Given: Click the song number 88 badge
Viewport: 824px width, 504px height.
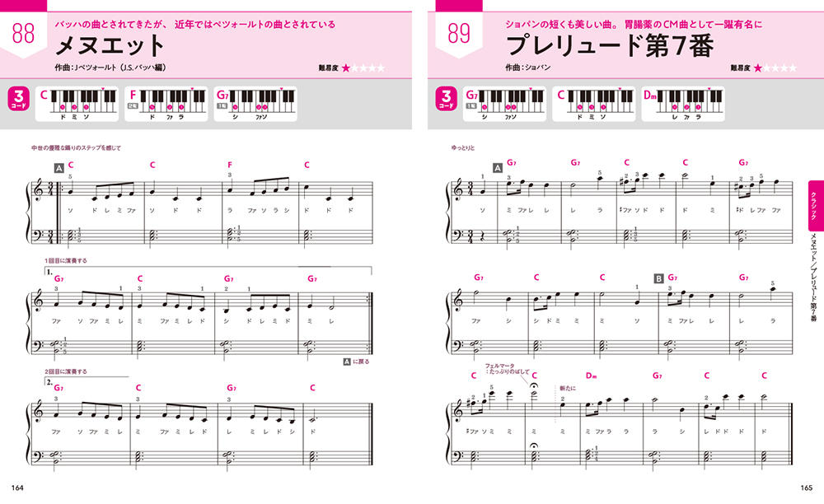Looking at the screenshot, I should point(23,34).
